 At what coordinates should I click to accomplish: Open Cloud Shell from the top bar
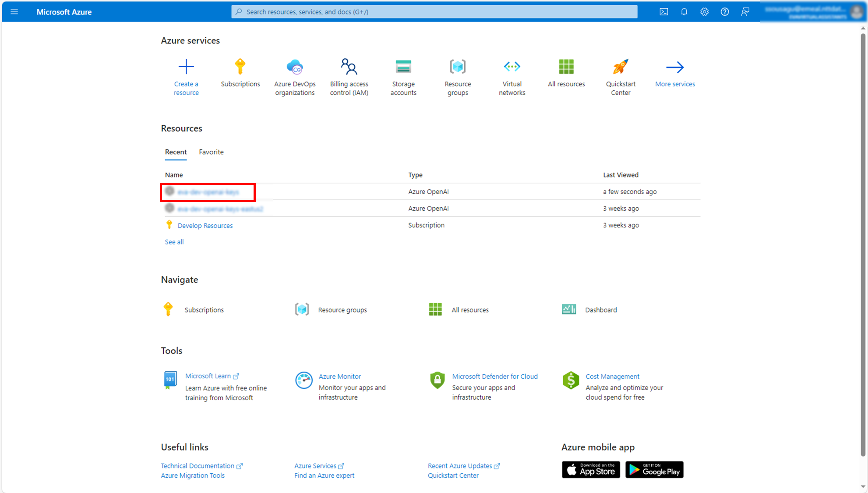tap(664, 12)
